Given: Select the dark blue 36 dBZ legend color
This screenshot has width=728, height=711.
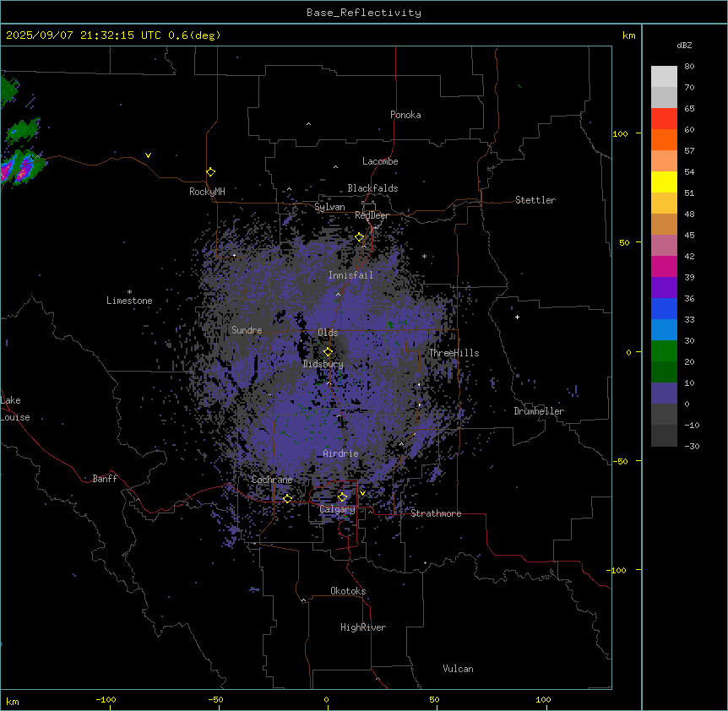Looking at the screenshot, I should (x=664, y=308).
